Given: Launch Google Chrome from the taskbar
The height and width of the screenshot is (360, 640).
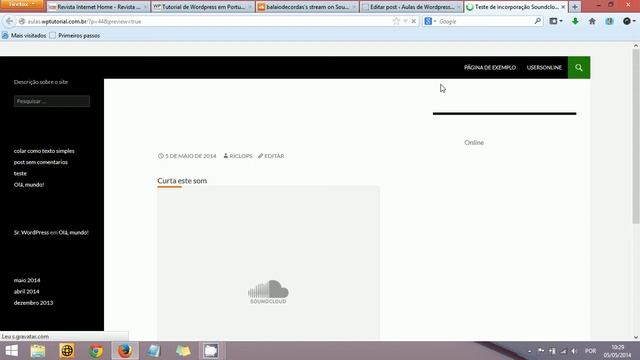Looking at the screenshot, I should 96,351.
